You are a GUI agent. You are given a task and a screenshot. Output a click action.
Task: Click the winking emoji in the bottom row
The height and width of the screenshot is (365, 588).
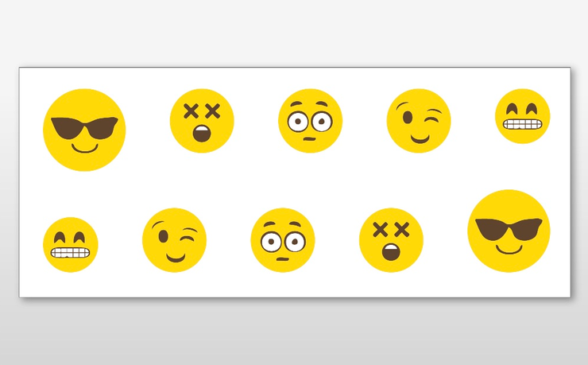tap(174, 240)
